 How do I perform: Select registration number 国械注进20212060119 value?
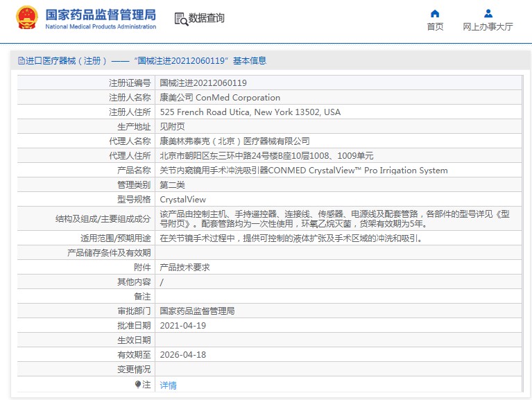(x=203, y=82)
